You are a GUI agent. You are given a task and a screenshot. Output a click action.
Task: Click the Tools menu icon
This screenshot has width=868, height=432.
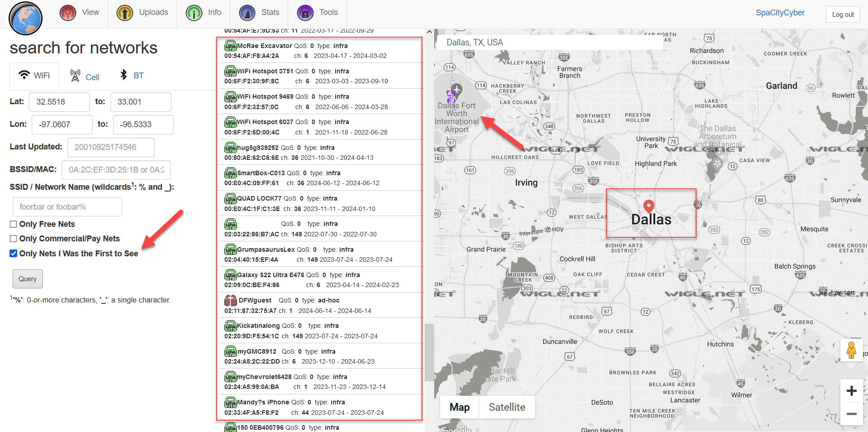(x=305, y=13)
